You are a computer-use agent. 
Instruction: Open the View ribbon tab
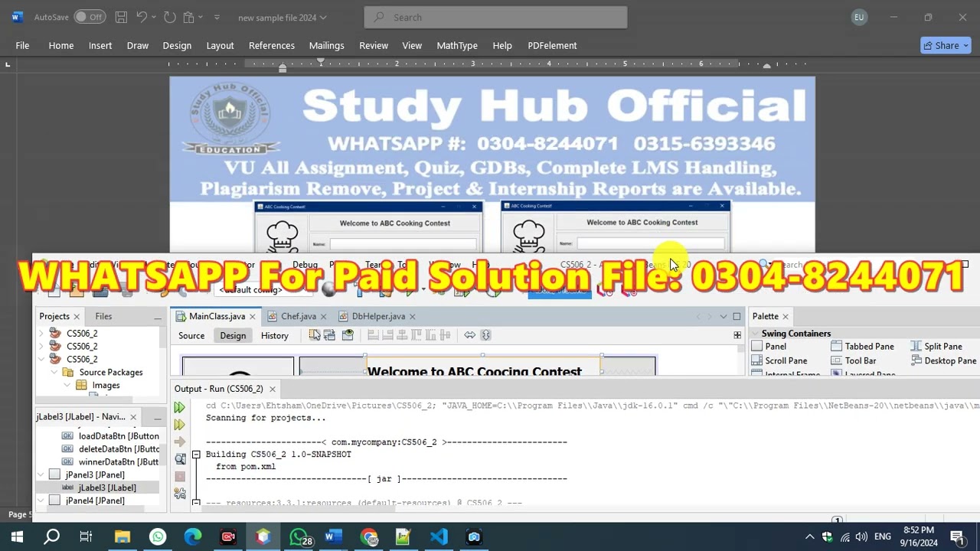click(412, 45)
